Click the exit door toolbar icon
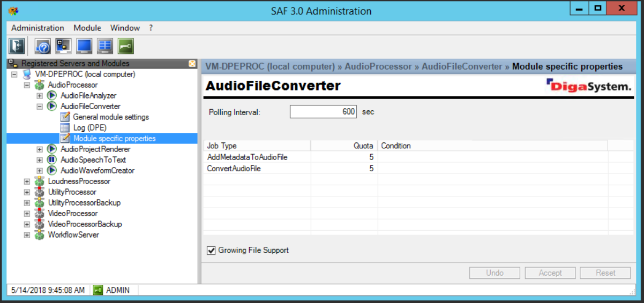Image resolution: width=644 pixels, height=303 pixels. [17, 46]
